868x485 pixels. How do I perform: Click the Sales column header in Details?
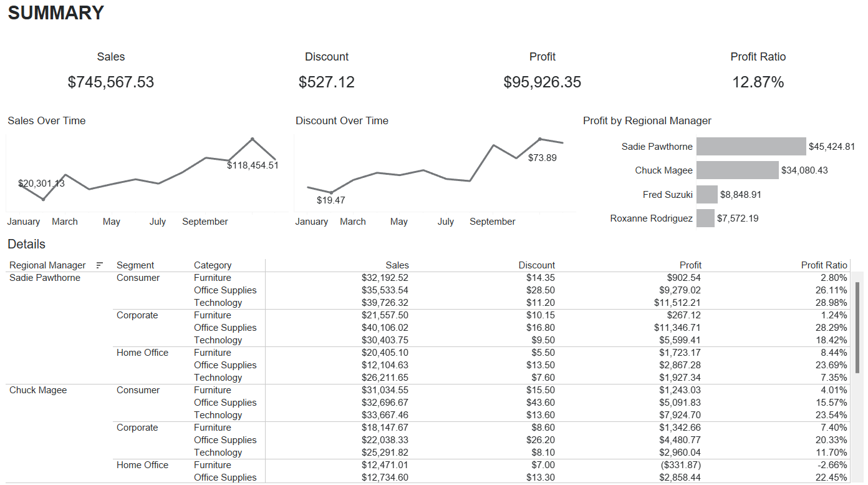tap(397, 265)
